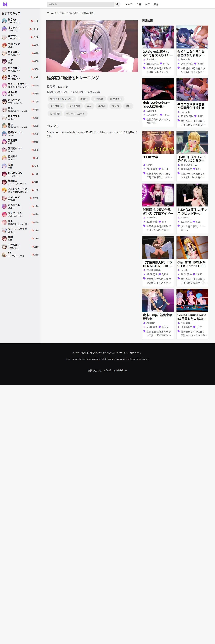This screenshot has height=644, width=215.
Task: Click the 星川サラ avatar icon
Action: tap(4, 158)
